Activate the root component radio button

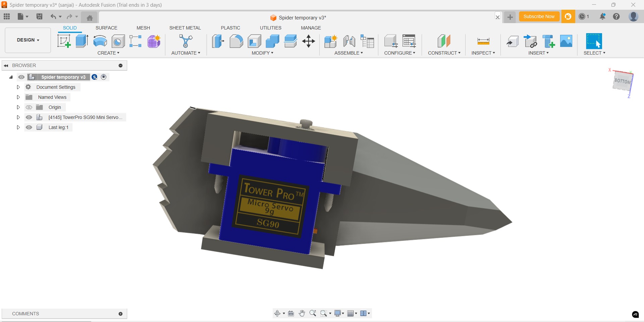click(104, 77)
